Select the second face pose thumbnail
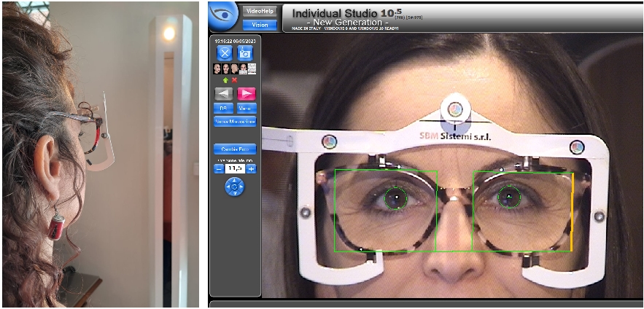Viewport: 644px width, 309px height. click(x=225, y=69)
